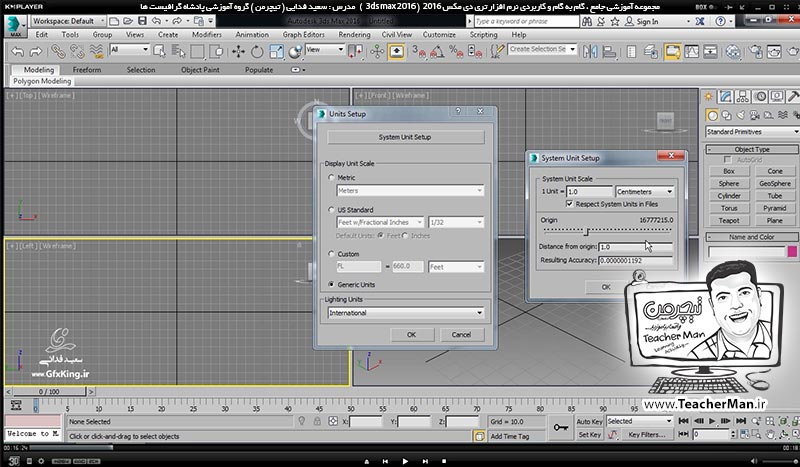Click the Unlink Selection chain icon
800x467 pixels.
tap(77, 52)
